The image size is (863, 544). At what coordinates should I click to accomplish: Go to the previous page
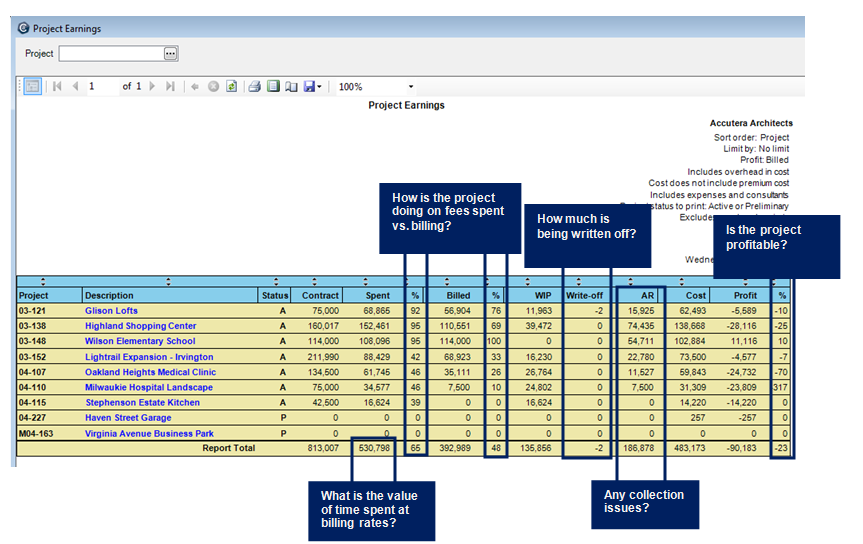(x=73, y=87)
